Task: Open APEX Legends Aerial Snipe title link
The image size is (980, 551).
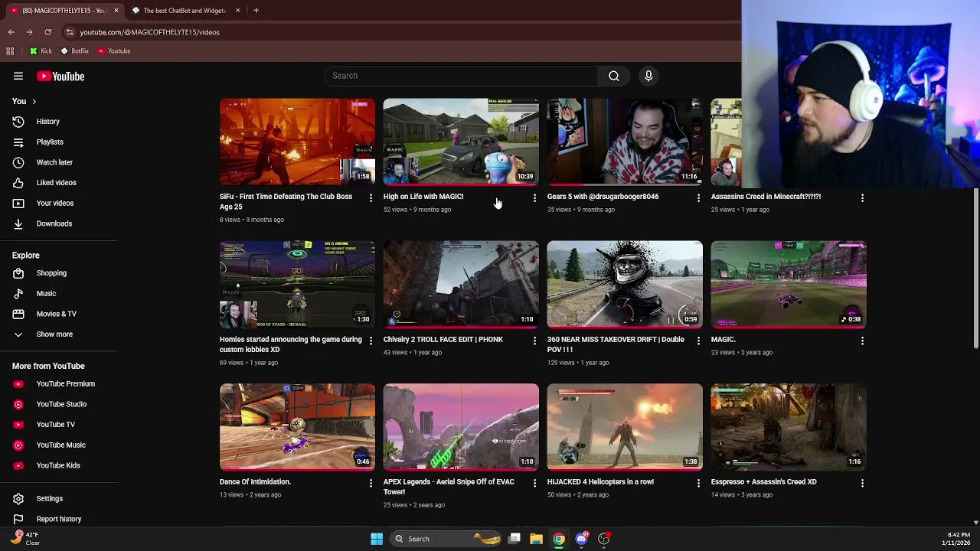Action: pos(449,487)
